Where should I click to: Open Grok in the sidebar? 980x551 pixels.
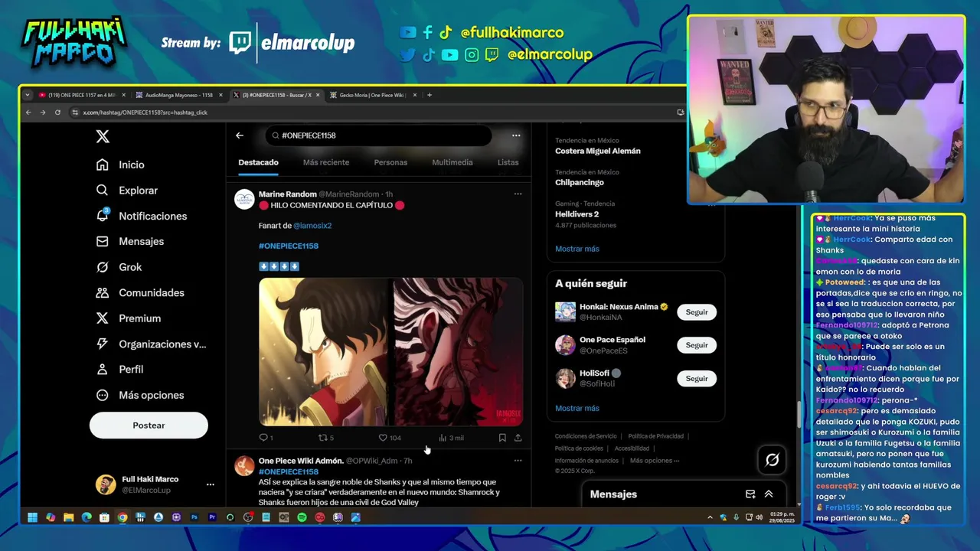(119, 267)
